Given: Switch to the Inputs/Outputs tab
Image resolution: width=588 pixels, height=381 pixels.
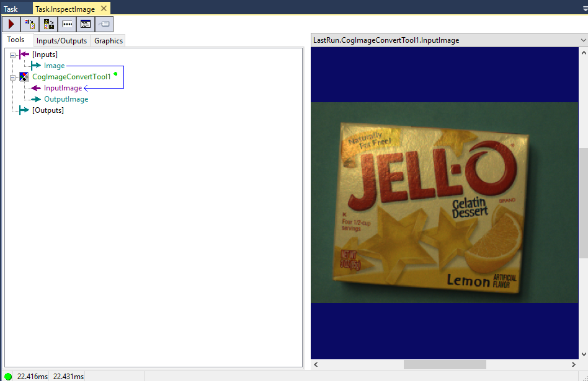Looking at the screenshot, I should click(63, 41).
